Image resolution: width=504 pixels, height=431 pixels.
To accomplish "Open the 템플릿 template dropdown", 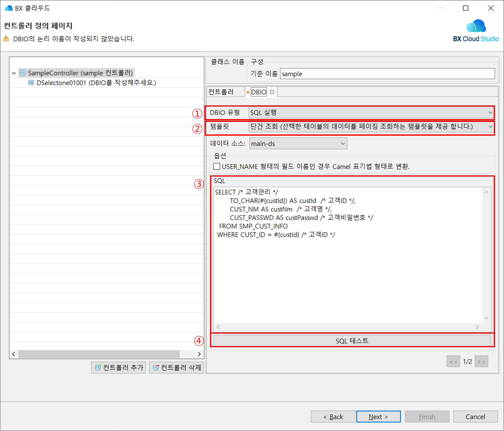I will tap(371, 127).
